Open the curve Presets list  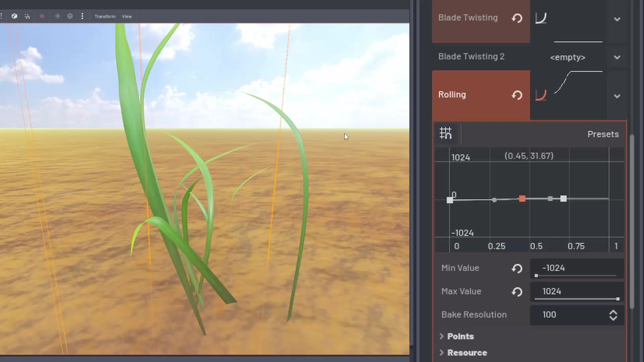pyautogui.click(x=603, y=134)
